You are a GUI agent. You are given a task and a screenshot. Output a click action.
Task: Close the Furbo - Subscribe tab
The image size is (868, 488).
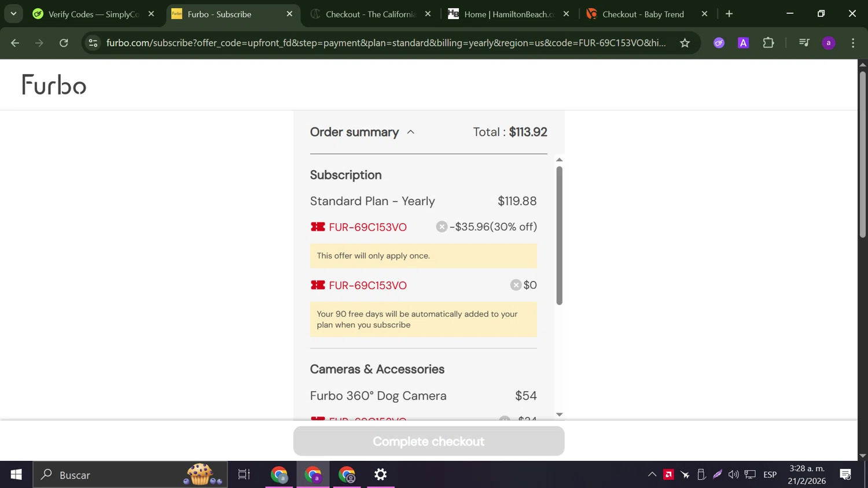point(290,14)
